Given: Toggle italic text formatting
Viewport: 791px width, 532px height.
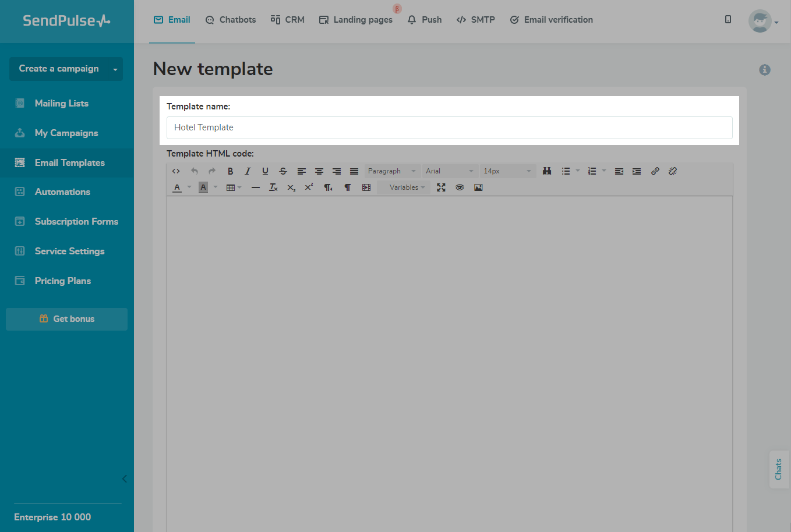Looking at the screenshot, I should click(248, 171).
